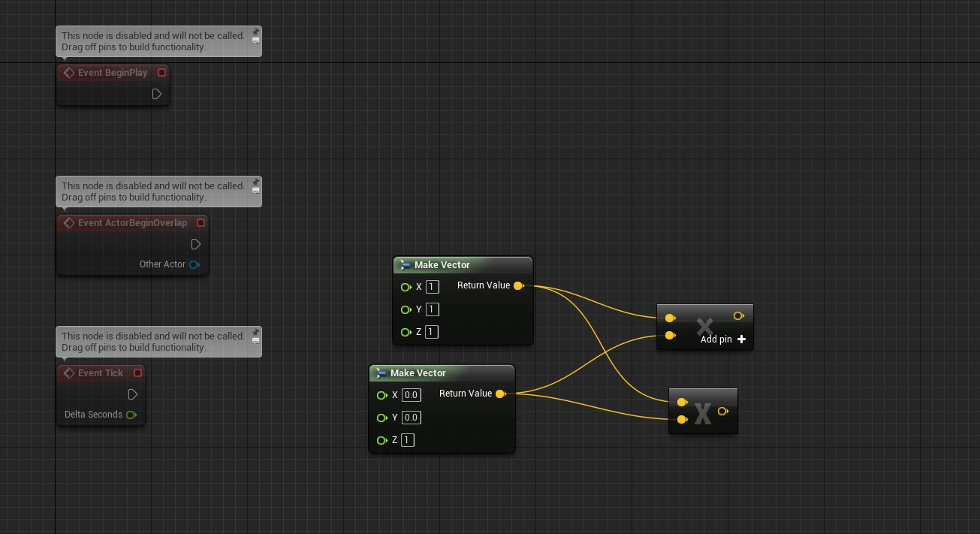Click the disabled-node comment bubble above Event Tick

[x=159, y=342]
